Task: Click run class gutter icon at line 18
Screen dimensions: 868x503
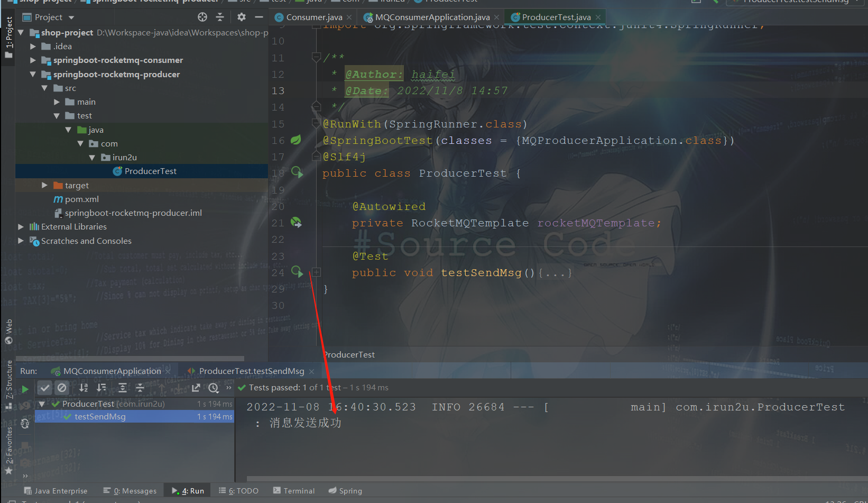Action: 297,172
